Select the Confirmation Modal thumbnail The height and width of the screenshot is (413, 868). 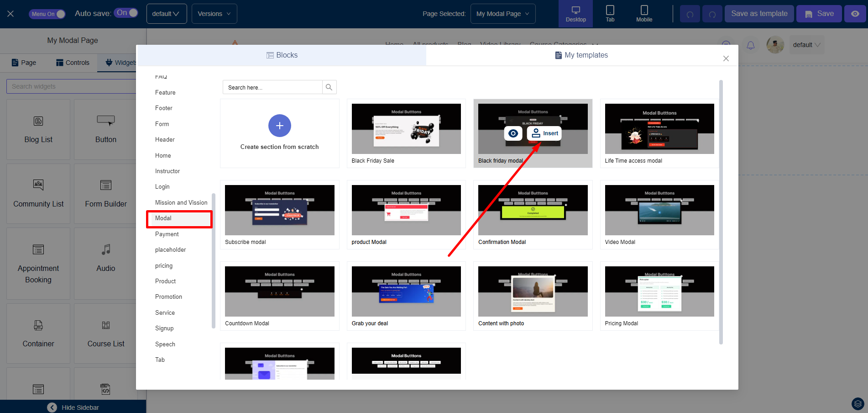(x=533, y=210)
